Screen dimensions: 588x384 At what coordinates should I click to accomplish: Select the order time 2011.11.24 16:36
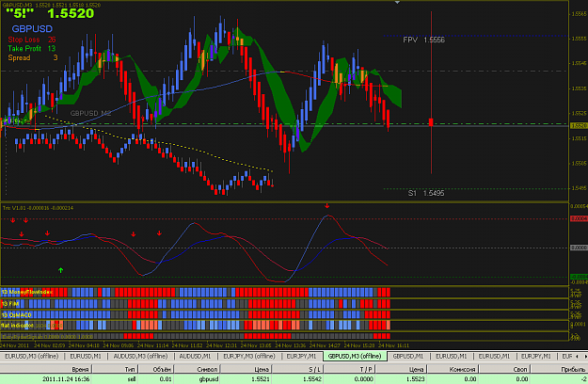[66, 378]
